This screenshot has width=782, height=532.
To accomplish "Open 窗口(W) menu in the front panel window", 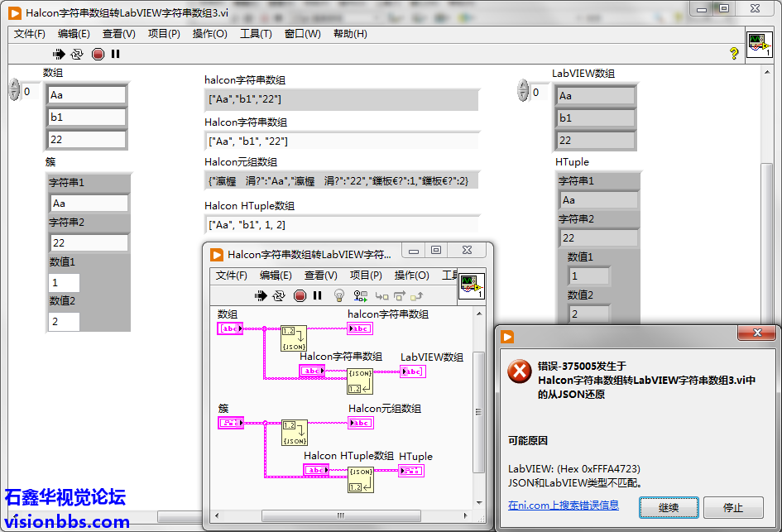I will click(x=303, y=34).
